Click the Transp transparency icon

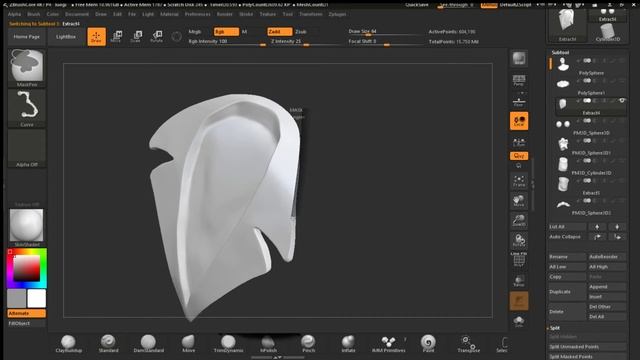(x=519, y=280)
